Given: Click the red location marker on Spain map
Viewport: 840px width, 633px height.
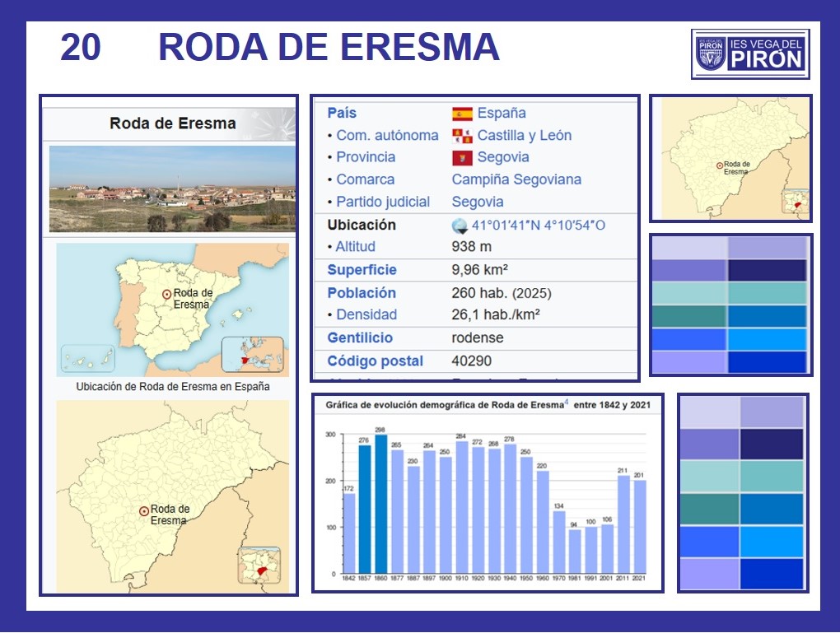Looking at the screenshot, I should 166,294.
